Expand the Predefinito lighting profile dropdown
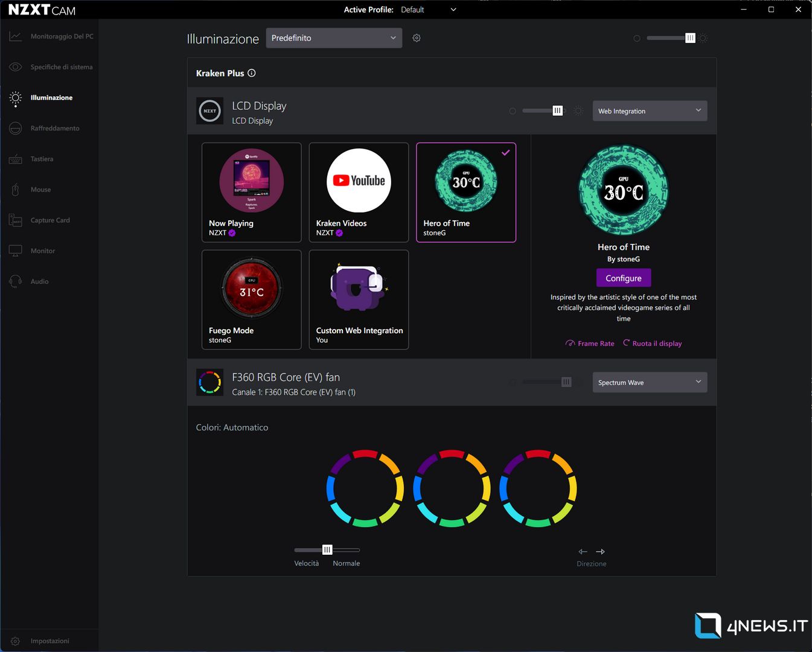812x652 pixels. pos(334,38)
